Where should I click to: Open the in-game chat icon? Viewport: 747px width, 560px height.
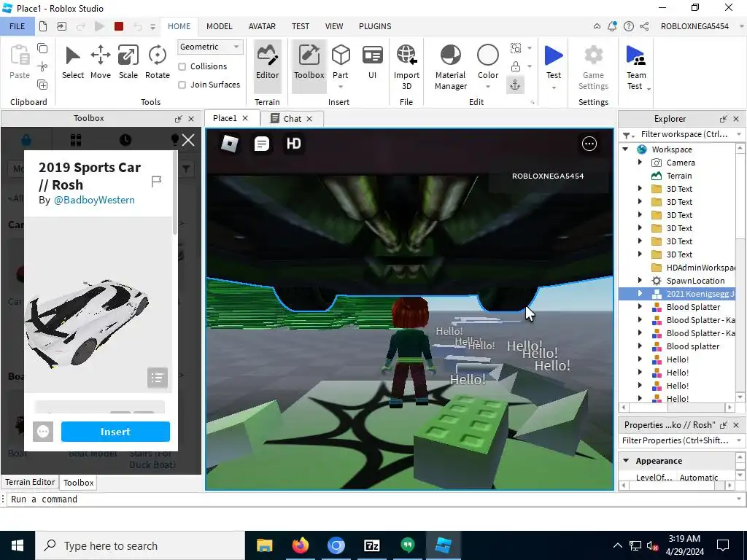point(262,144)
